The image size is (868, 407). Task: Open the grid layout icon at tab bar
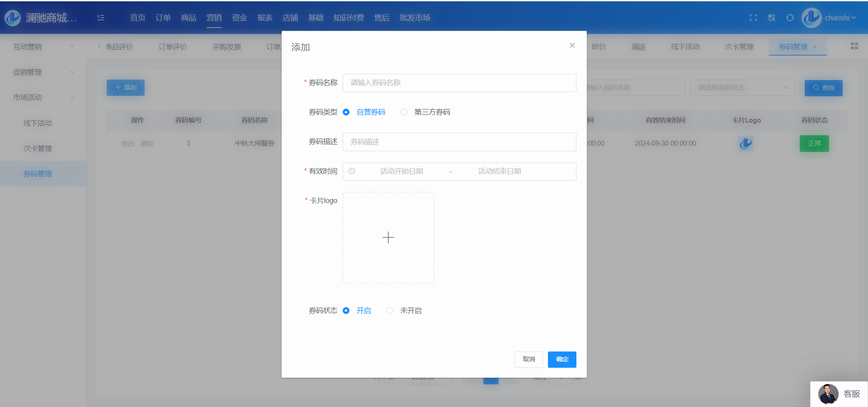854,46
